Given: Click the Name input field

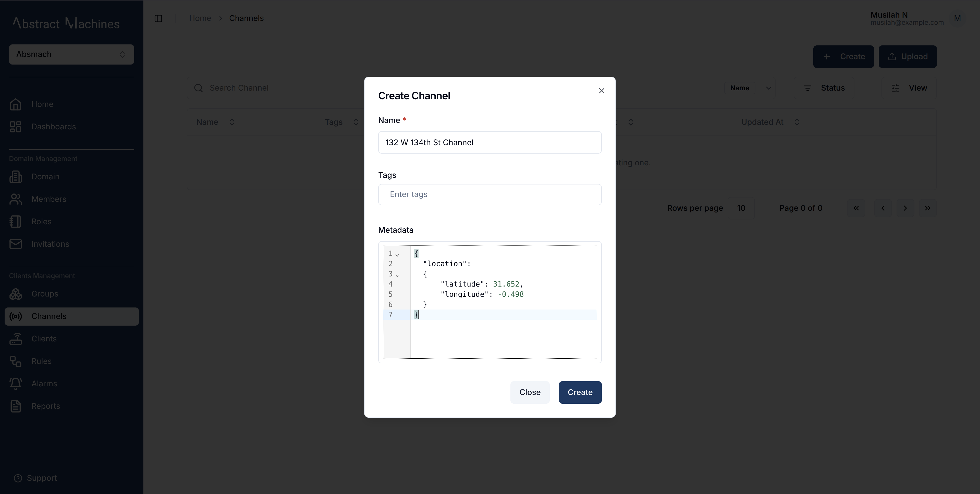Looking at the screenshot, I should coord(490,143).
